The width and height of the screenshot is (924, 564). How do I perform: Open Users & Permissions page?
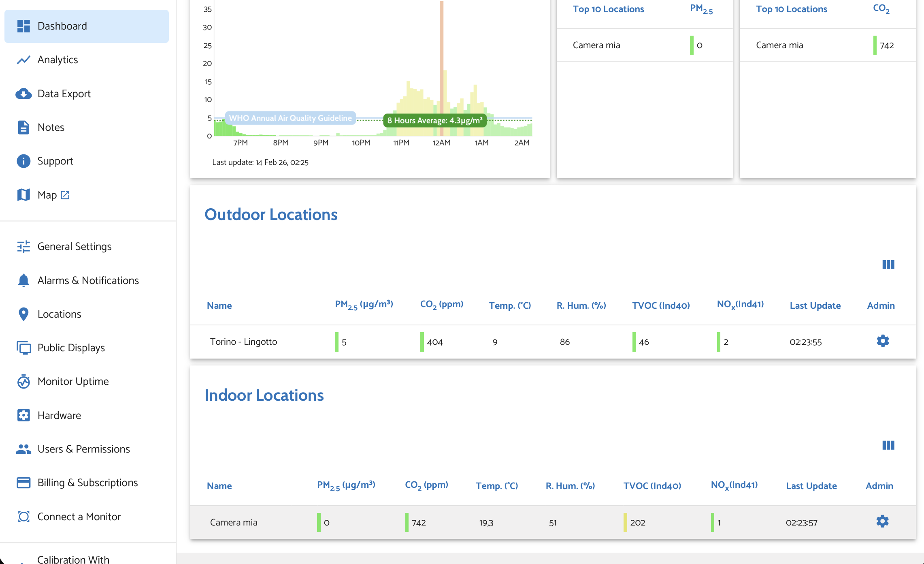83,449
